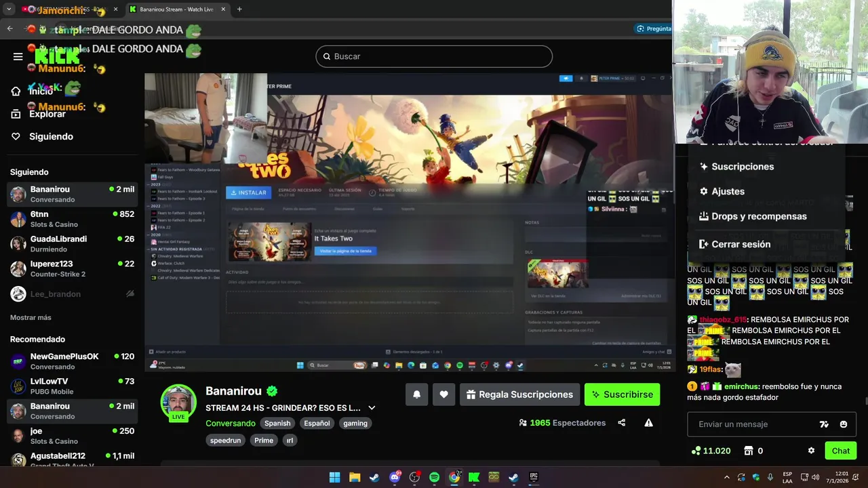Screen dimensions: 868x488
Task: Select the irl tag
Action: [x=290, y=441]
